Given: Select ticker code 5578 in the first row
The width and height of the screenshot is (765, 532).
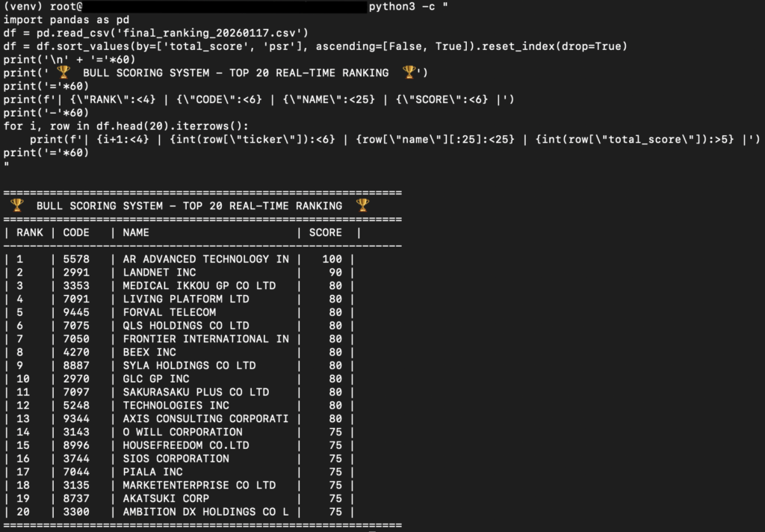Looking at the screenshot, I should tap(76, 259).
